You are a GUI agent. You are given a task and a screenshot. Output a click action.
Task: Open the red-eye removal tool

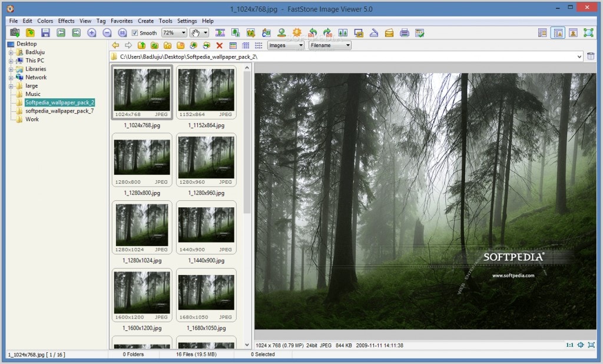tap(282, 33)
